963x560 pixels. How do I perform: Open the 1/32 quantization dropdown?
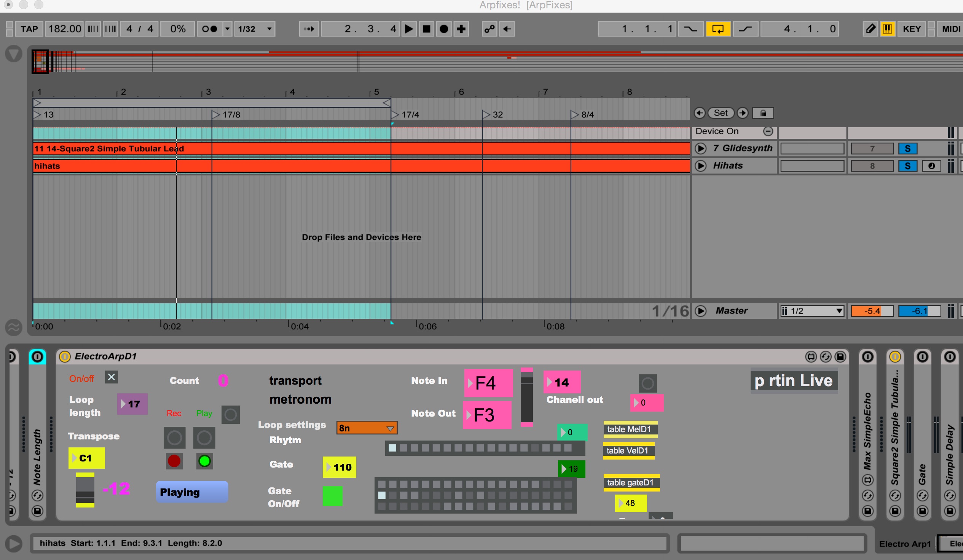pos(255,29)
